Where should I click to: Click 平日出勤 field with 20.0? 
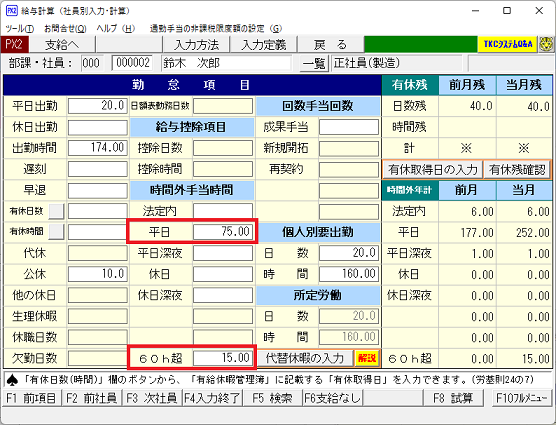[98, 106]
